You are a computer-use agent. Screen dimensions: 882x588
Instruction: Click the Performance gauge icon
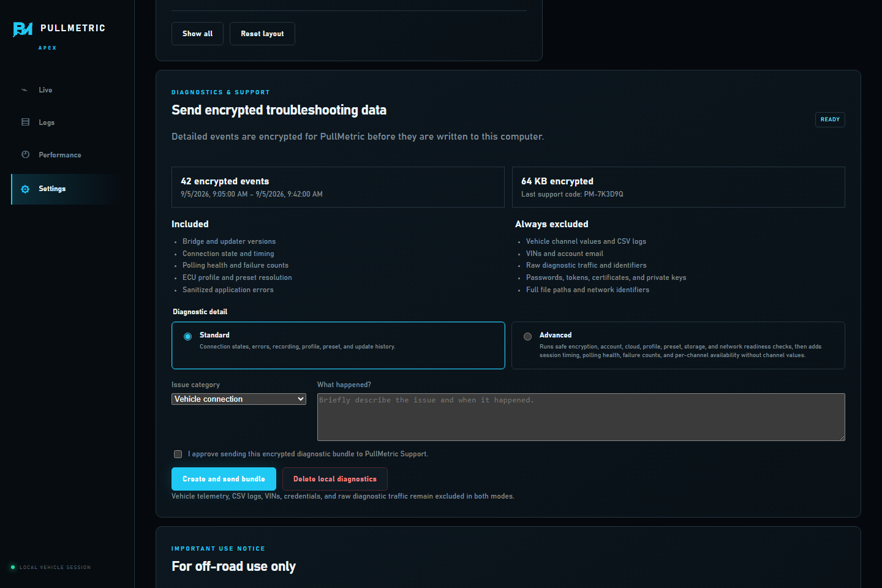point(25,154)
